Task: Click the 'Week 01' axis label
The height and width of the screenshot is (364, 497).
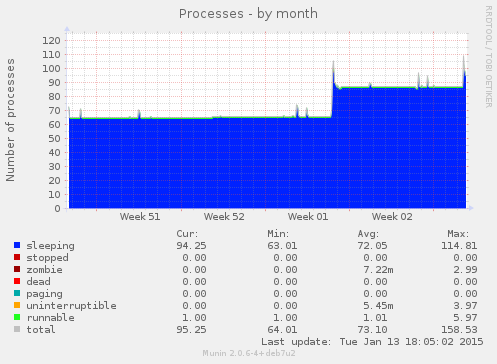Action: click(308, 217)
